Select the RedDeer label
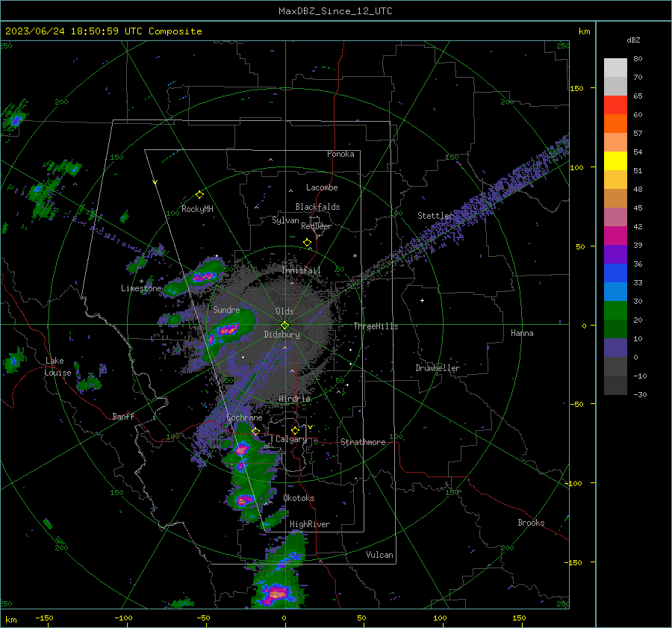Screen dimensions: 672x628 point(317,226)
